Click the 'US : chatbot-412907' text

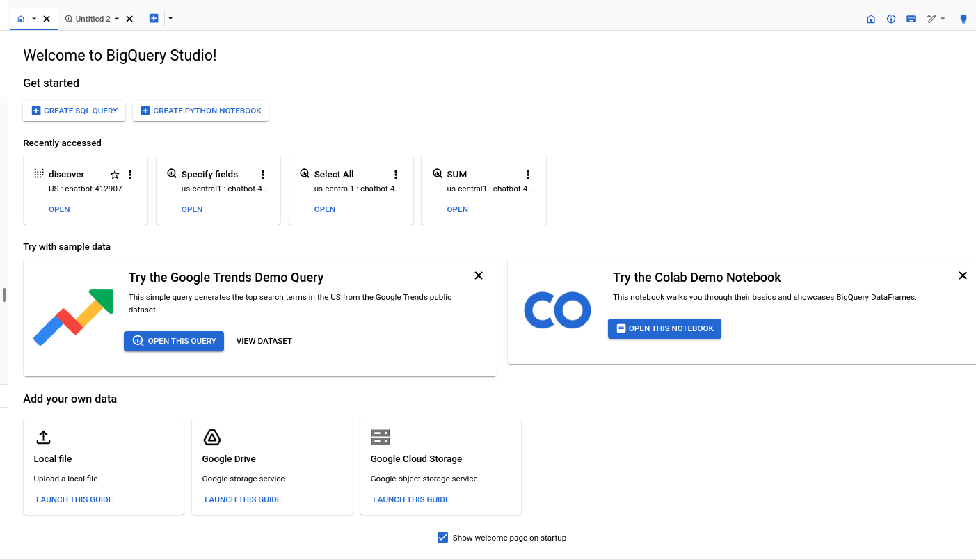pos(86,189)
